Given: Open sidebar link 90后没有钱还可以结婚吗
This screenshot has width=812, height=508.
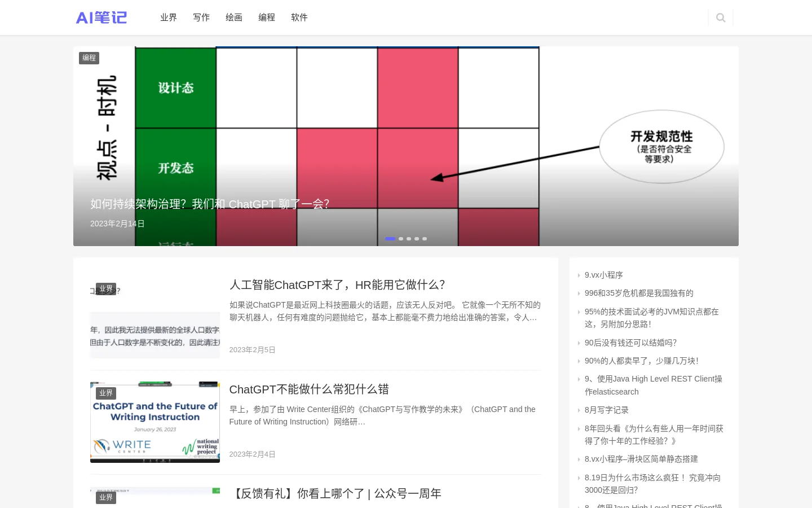Looking at the screenshot, I should [x=630, y=343].
